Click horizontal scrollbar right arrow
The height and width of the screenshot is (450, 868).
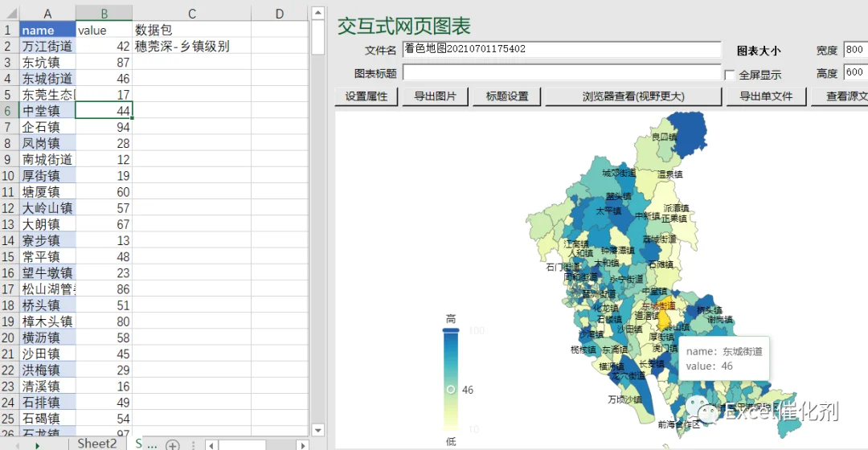[x=302, y=445]
